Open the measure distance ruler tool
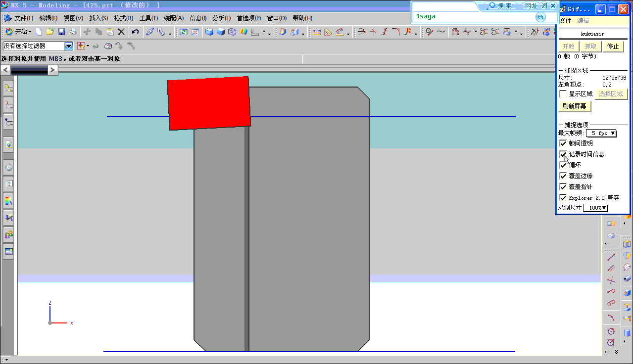The width and height of the screenshot is (633, 364). click(x=317, y=32)
